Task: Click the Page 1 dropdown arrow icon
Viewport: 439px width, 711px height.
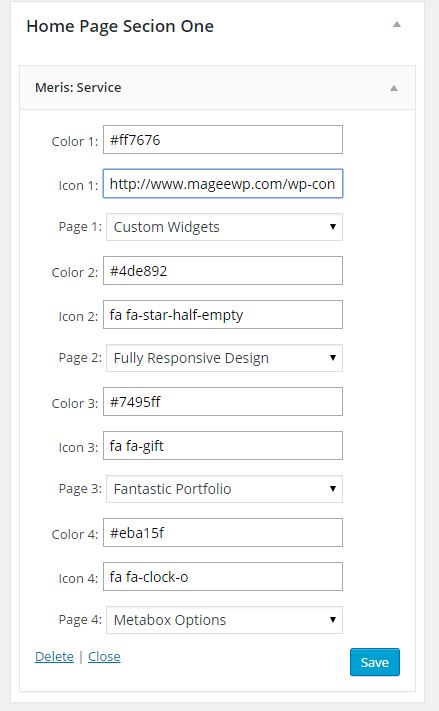Action: [333, 227]
